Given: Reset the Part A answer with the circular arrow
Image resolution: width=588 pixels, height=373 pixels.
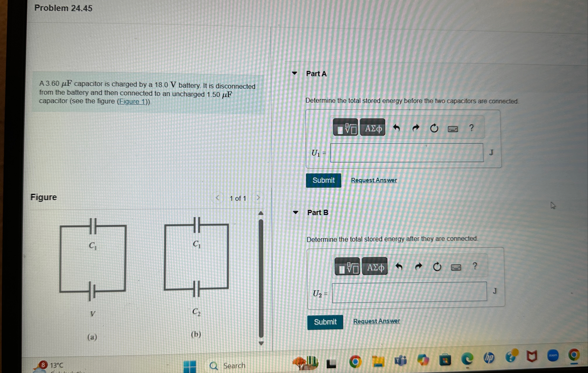Looking at the screenshot, I should [434, 128].
